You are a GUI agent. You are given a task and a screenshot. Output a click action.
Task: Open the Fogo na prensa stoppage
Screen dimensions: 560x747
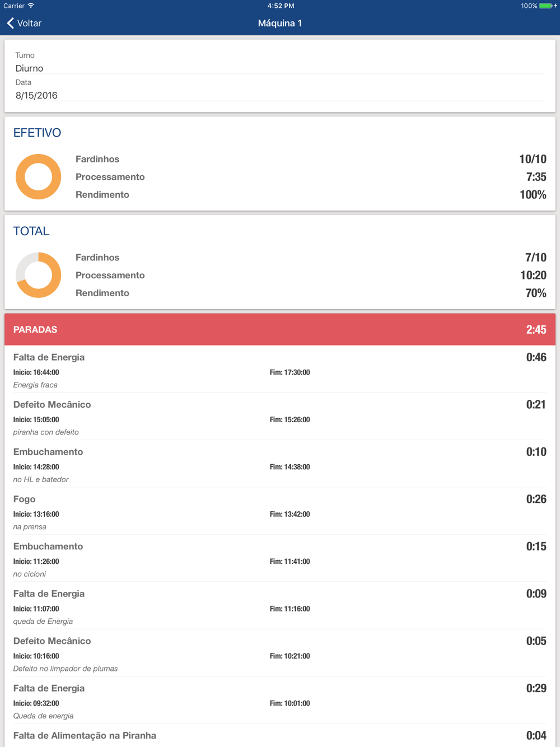280,511
